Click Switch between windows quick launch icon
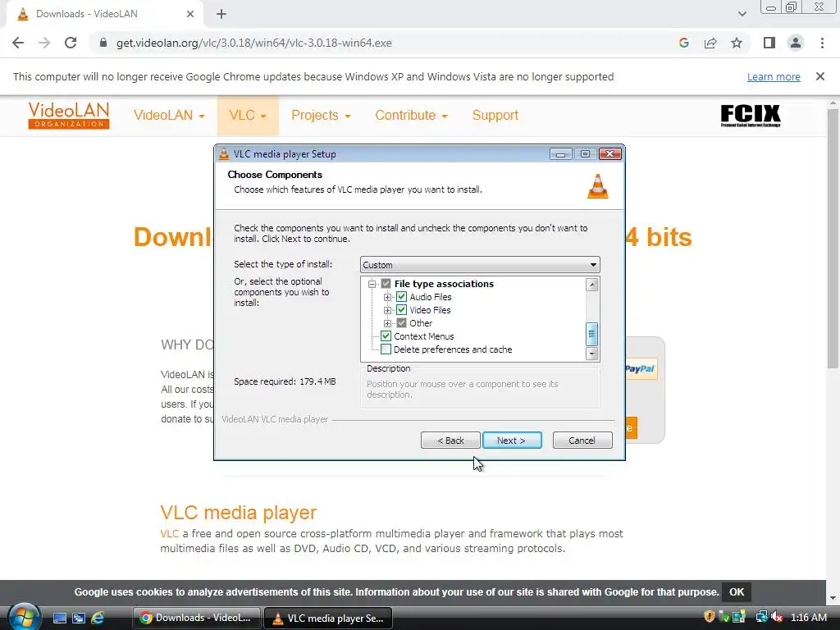 (x=78, y=618)
